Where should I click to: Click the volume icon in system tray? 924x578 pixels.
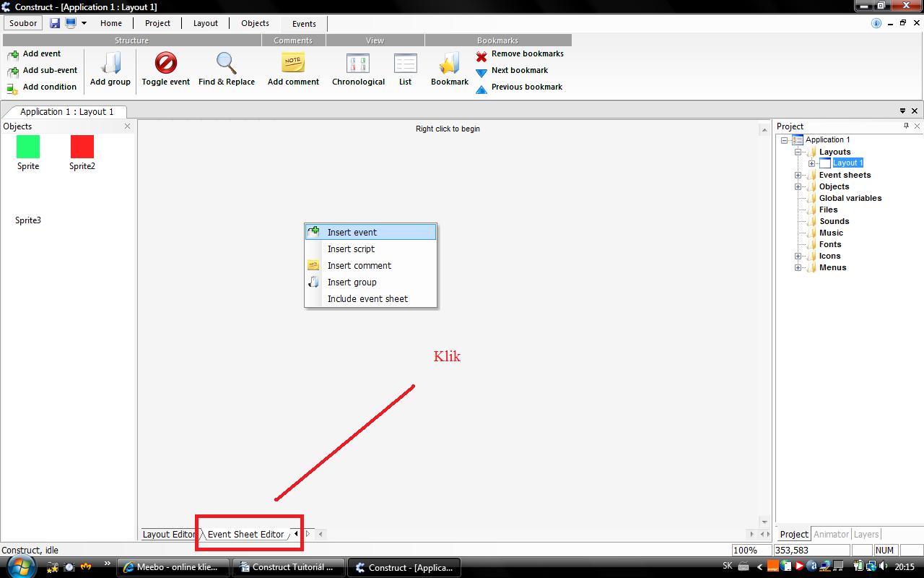[x=884, y=567]
